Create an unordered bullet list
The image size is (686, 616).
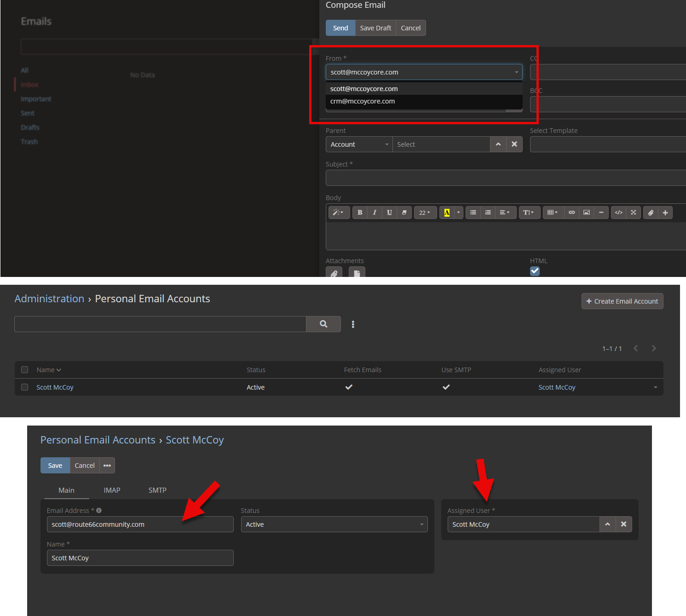click(x=473, y=213)
